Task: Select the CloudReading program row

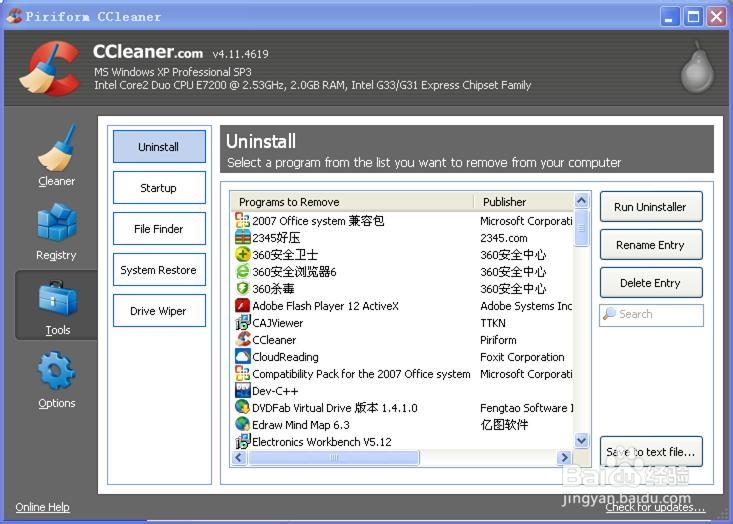Action: [403, 357]
